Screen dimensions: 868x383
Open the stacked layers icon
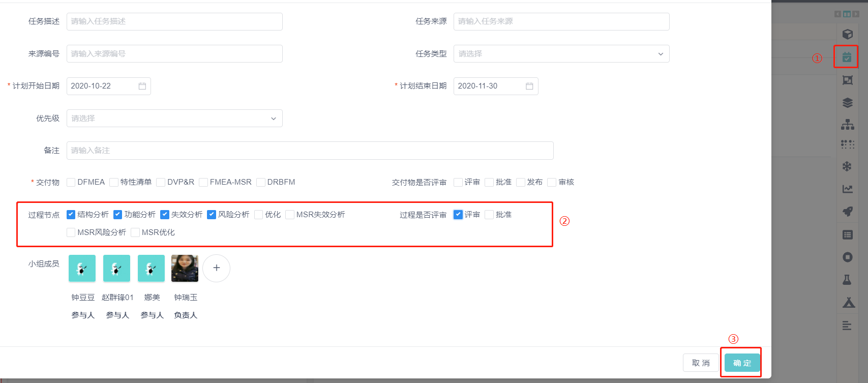click(x=847, y=103)
